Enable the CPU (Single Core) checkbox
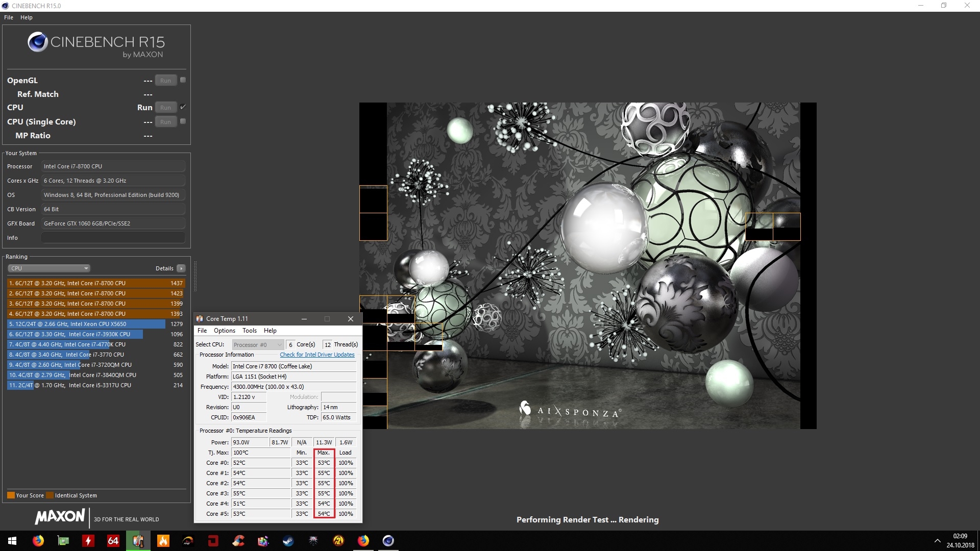980x551 pixels. [183, 121]
